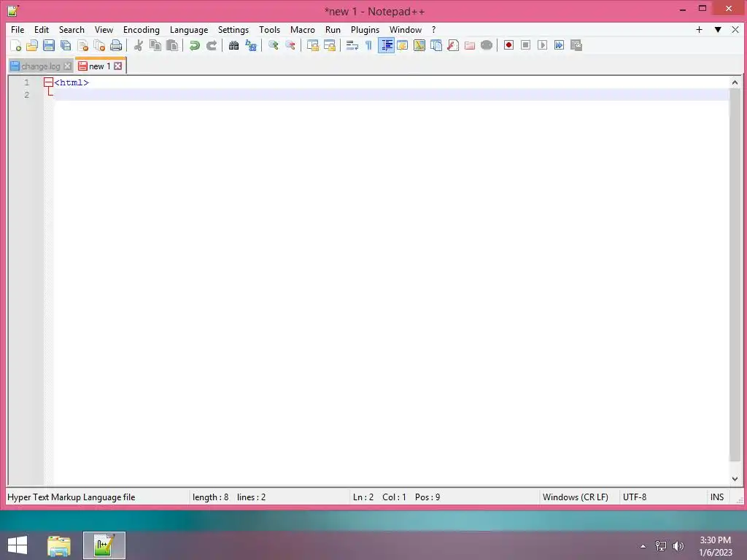Click the Stop Recording macro icon
This screenshot has width=747, height=560.
(x=525, y=45)
